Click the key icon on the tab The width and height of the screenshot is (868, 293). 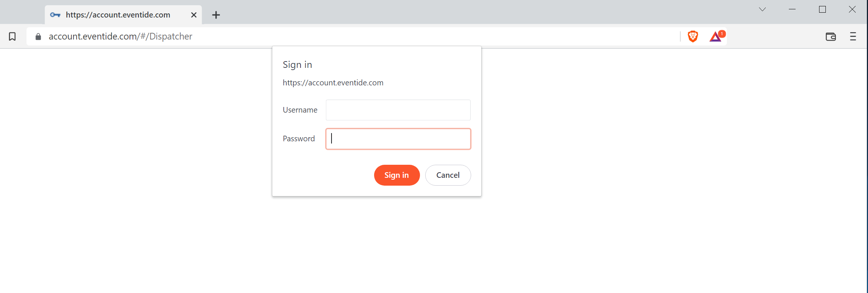pos(55,15)
